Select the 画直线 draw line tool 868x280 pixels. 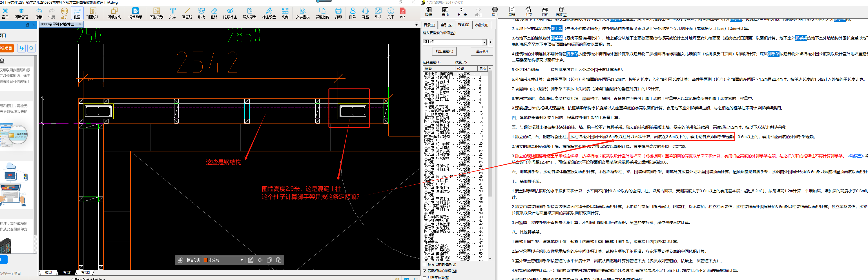(x=187, y=13)
